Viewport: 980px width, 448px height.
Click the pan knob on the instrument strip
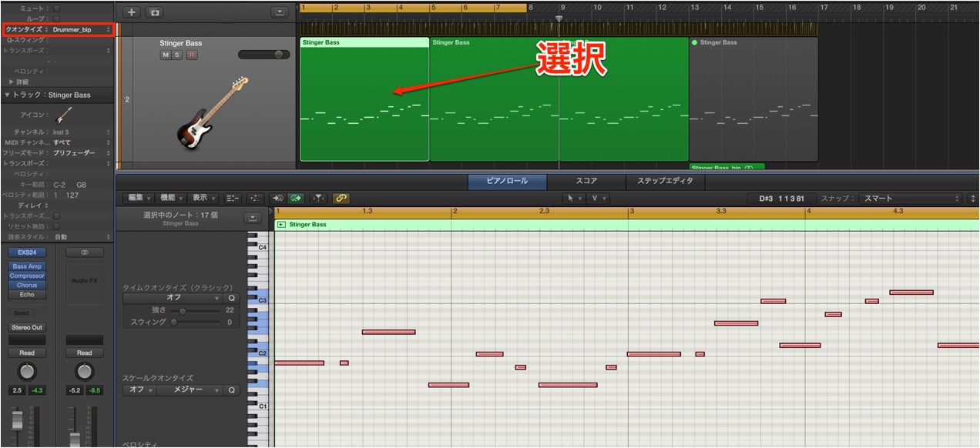point(27,372)
